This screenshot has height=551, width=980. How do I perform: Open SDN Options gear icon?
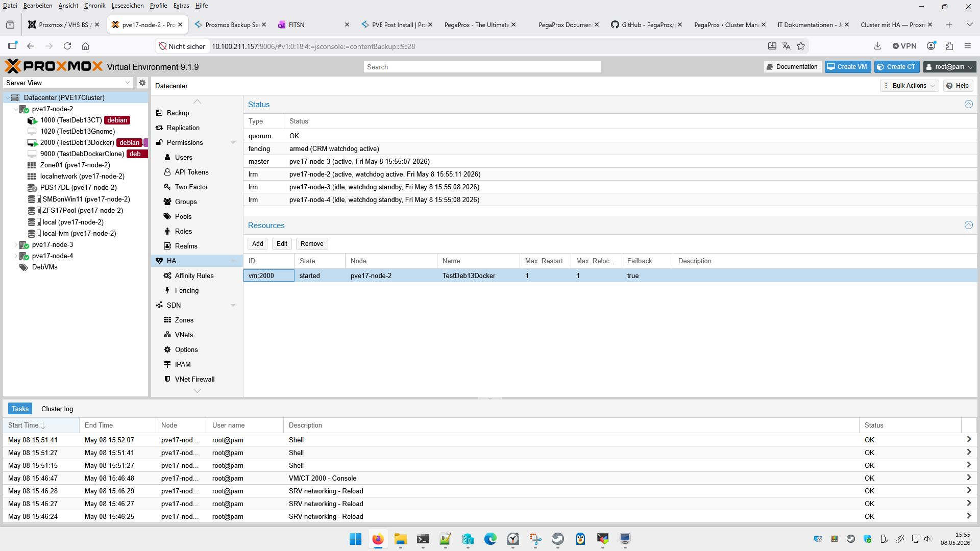pos(167,349)
